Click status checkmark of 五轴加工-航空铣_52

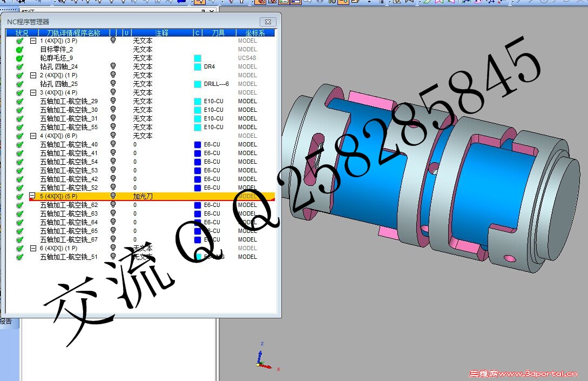point(19,188)
